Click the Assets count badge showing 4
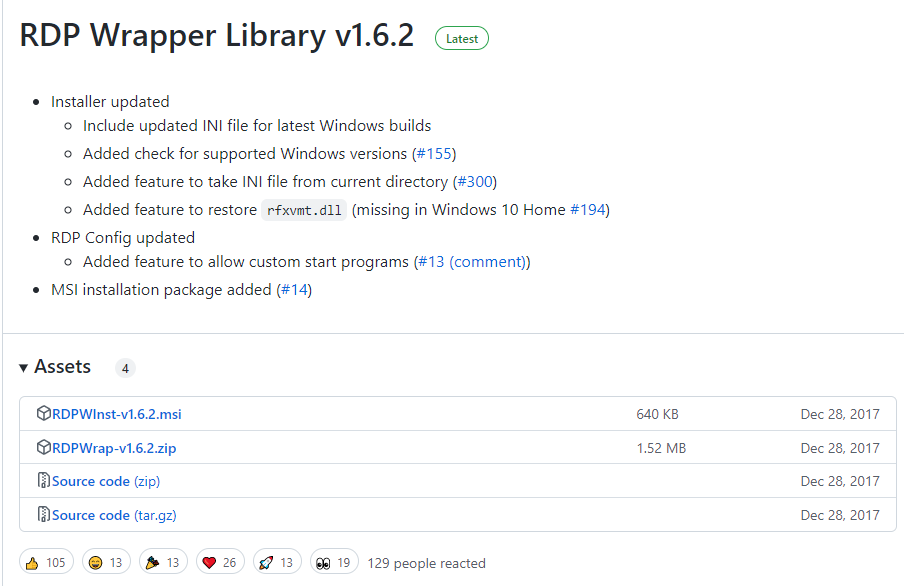 (125, 368)
